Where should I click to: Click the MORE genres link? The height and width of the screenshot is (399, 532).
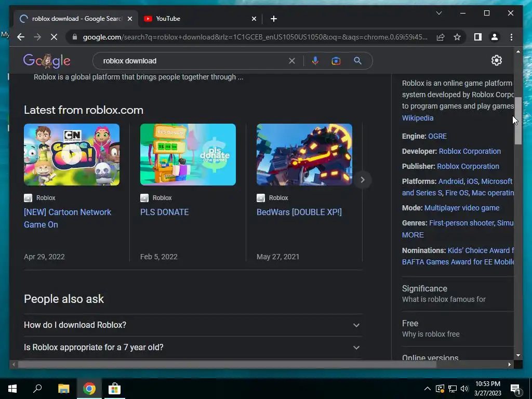pyautogui.click(x=413, y=235)
